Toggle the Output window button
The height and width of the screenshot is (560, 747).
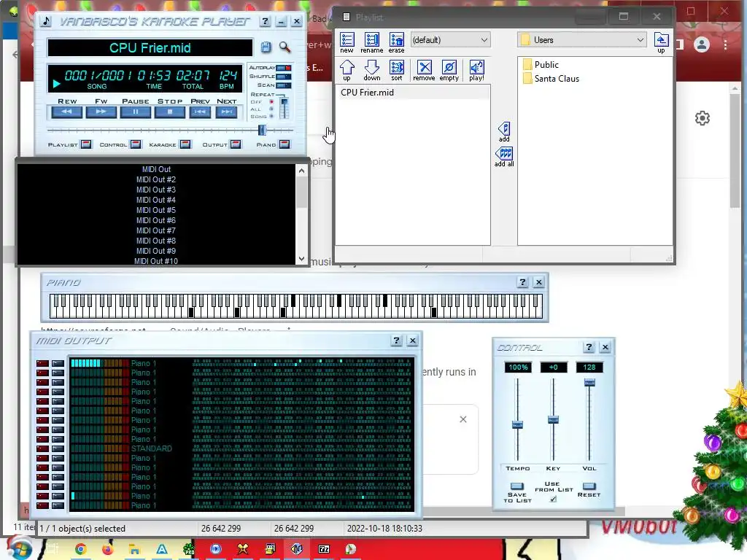pos(236,144)
